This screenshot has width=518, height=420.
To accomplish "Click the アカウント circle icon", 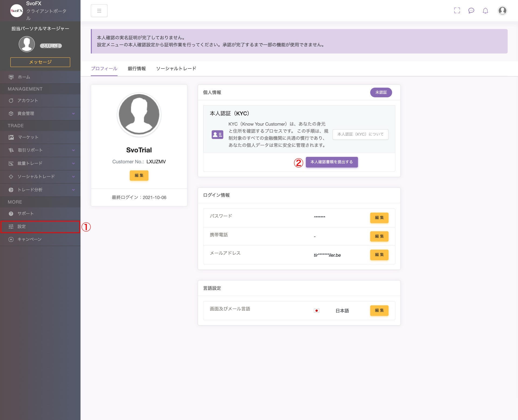I will [11, 101].
